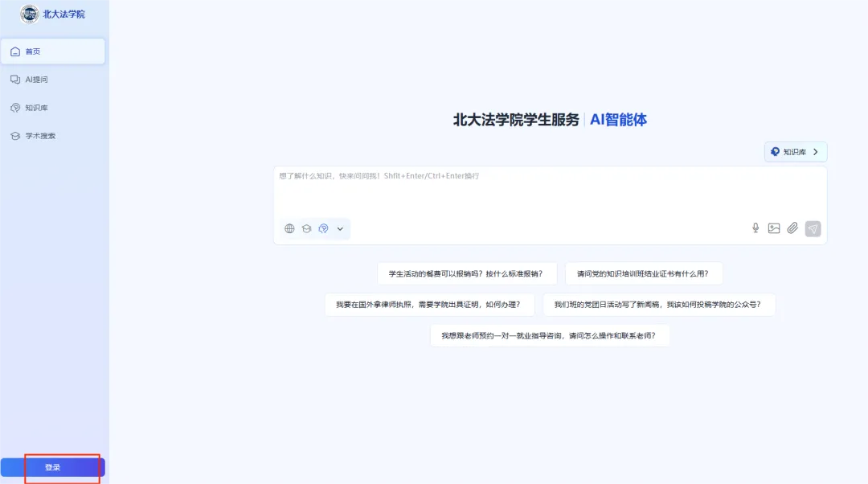The width and height of the screenshot is (868, 484).
Task: Click the paperclip attachment icon
Action: coord(792,228)
